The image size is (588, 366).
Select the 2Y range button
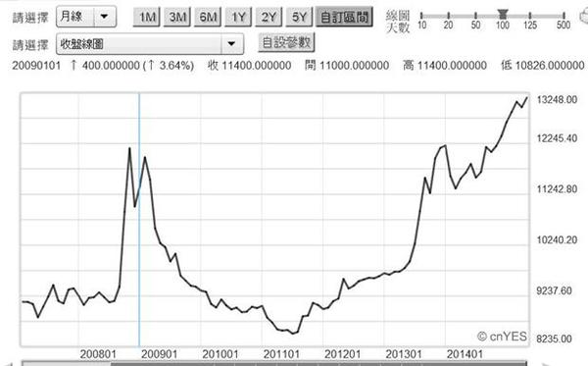(269, 17)
